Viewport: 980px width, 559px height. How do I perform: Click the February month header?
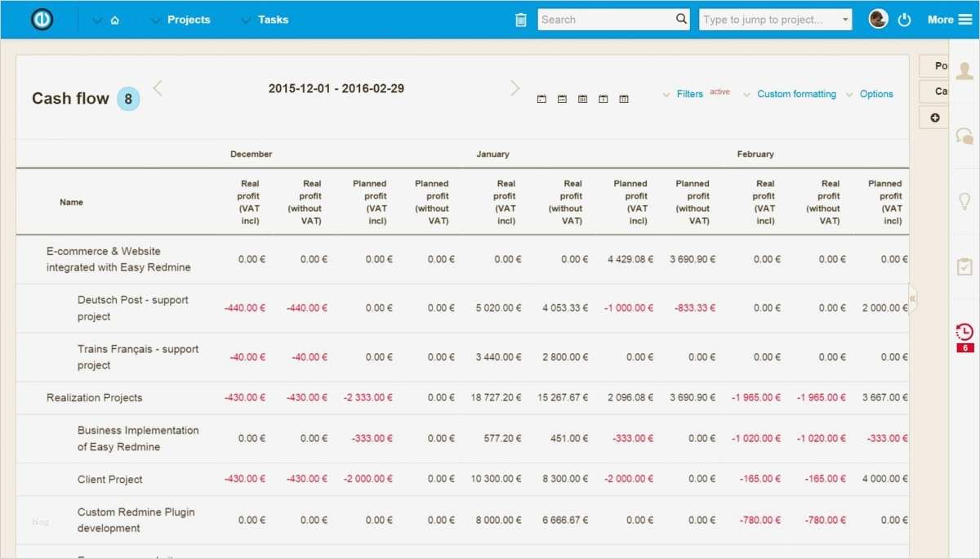[755, 154]
